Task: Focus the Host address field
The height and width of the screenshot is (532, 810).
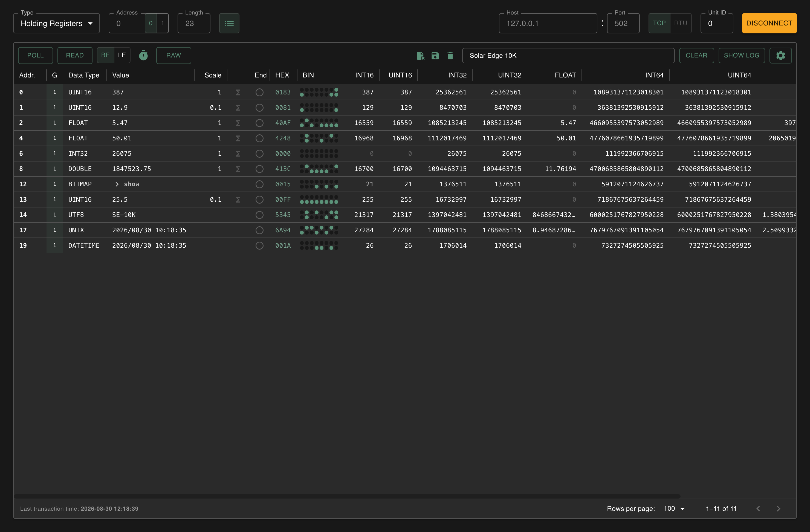Action: (548, 23)
